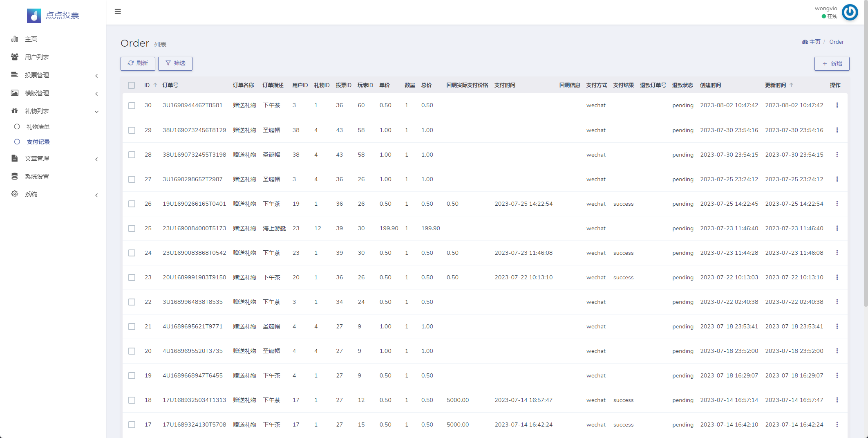
Task: Sort by 更新时间 using the arrow icon
Action: [x=792, y=85]
